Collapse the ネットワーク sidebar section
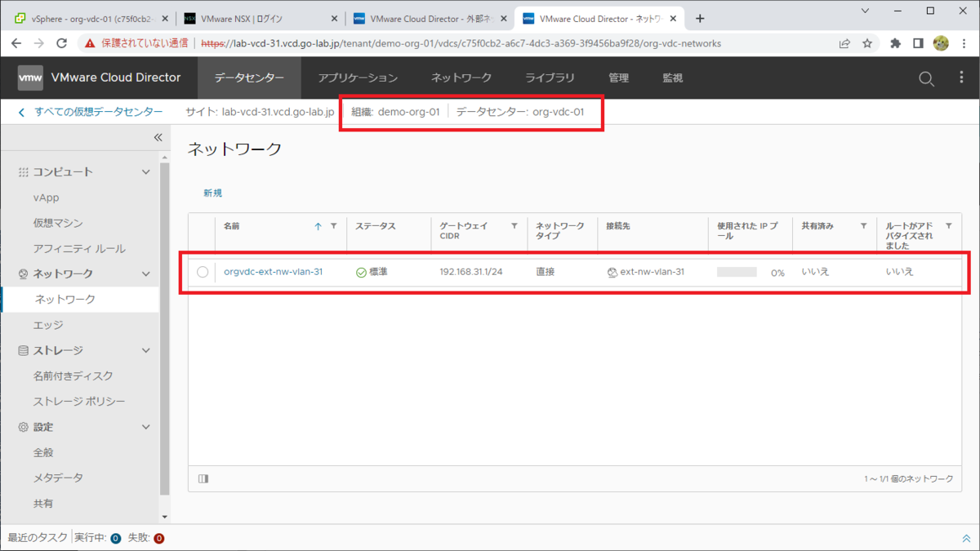This screenshot has width=980, height=551. point(146,274)
